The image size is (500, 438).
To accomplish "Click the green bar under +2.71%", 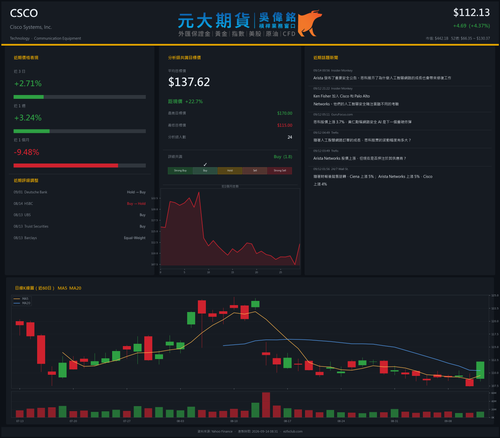I will [x=29, y=97].
